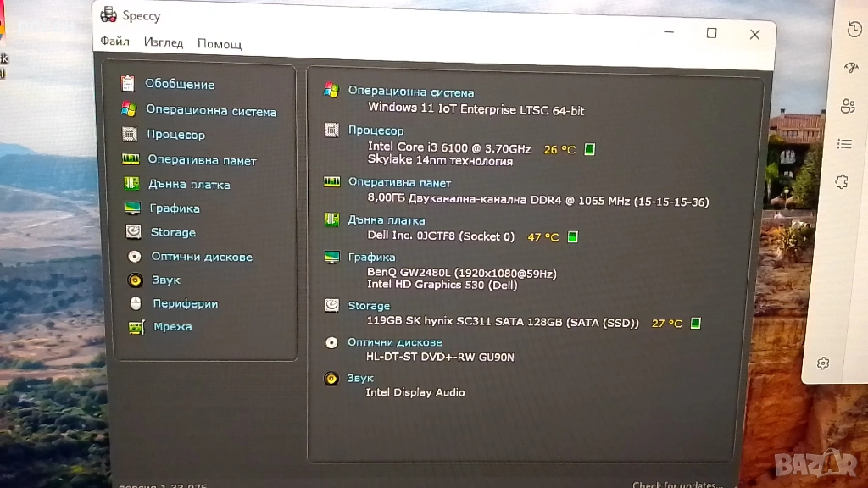Open the Файл menu
868x488 pixels.
(114, 42)
